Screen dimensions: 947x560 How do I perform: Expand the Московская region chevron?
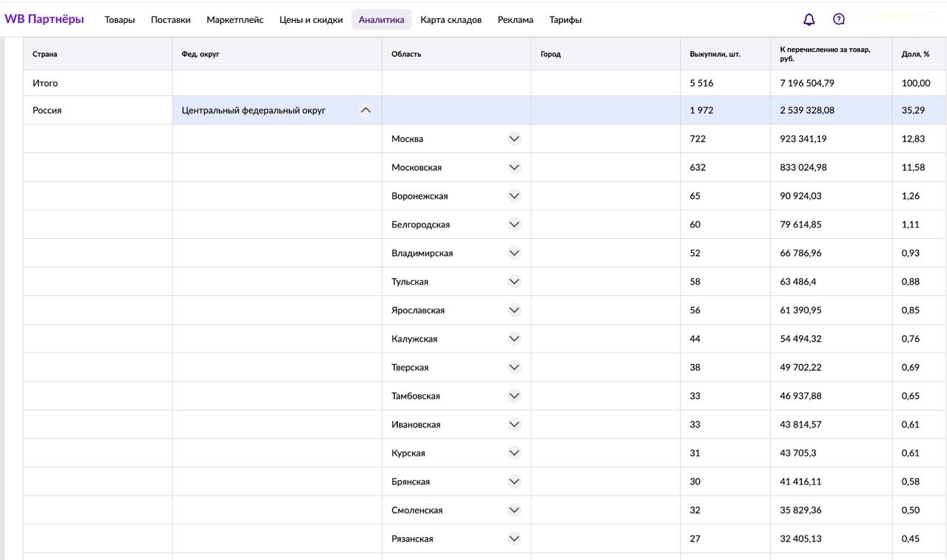(x=514, y=167)
